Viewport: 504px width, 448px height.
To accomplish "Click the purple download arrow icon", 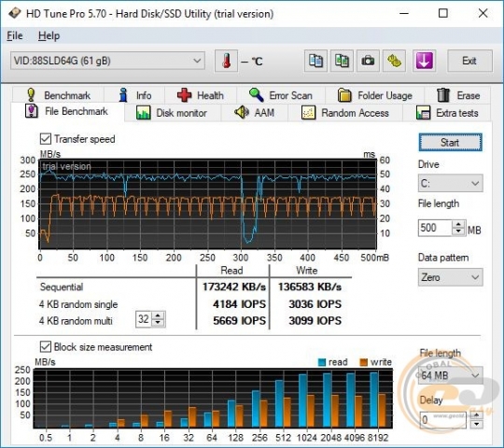I will (424, 61).
